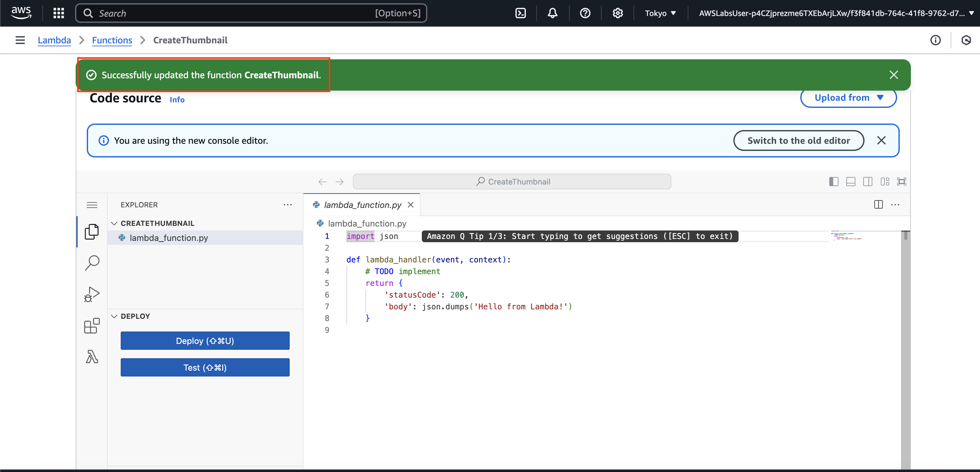Click the Amazon Q Tip tooltip
Viewport: 980px width, 472px height.
580,236
